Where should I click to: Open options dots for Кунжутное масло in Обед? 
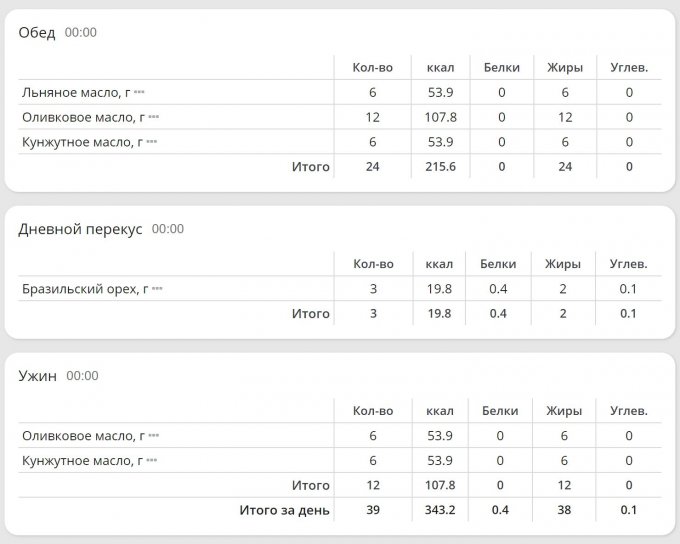click(152, 142)
